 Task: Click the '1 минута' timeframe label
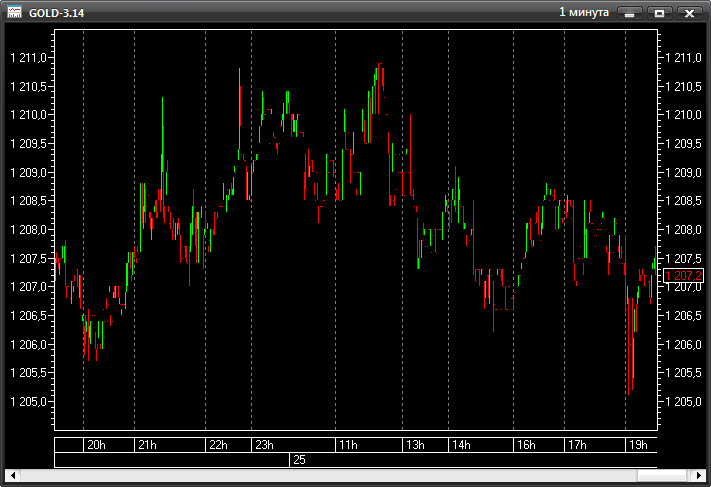[x=584, y=12]
